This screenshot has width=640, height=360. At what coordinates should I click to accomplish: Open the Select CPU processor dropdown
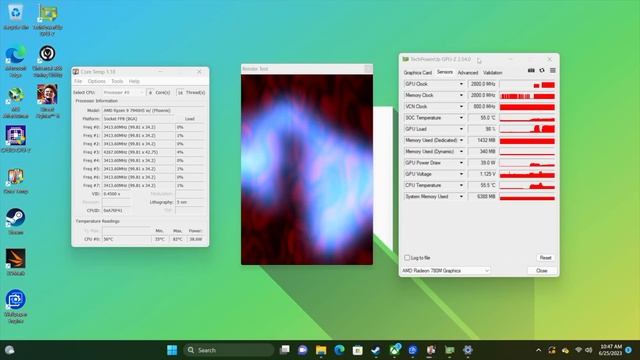pyautogui.click(x=123, y=93)
